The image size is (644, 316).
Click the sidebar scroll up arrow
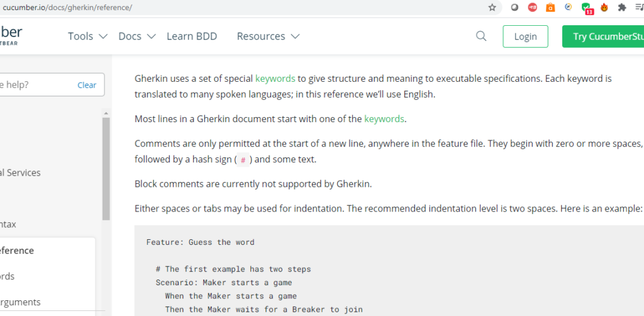tap(106, 113)
